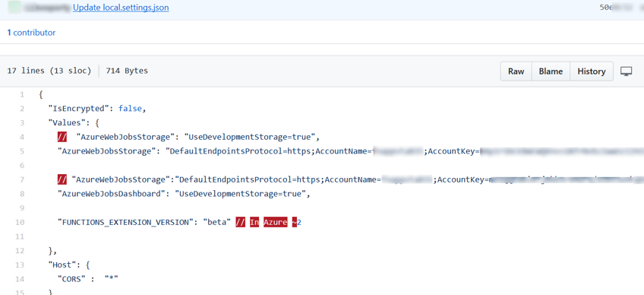644x295 pixels.
Task: Select line number 10
Action: coord(20,222)
